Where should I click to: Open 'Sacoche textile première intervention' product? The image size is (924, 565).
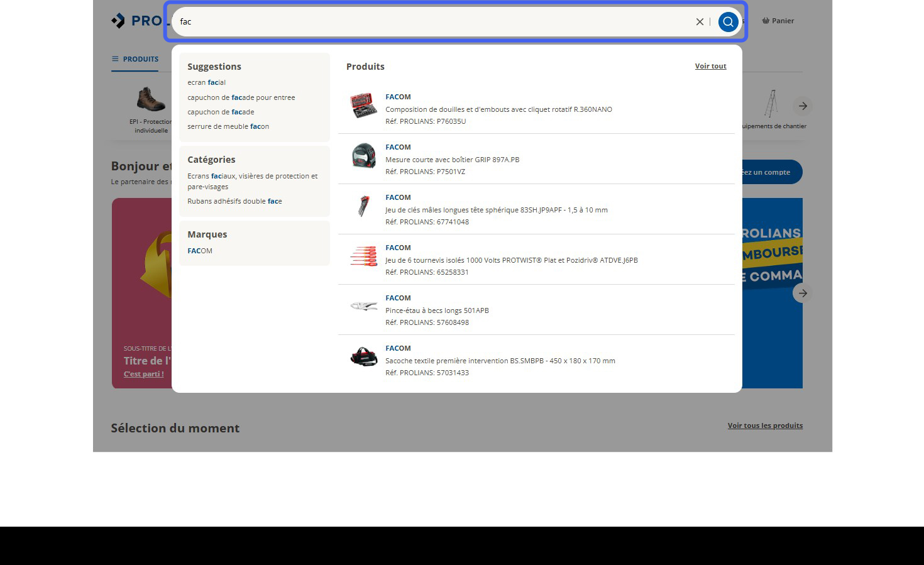[x=500, y=361]
